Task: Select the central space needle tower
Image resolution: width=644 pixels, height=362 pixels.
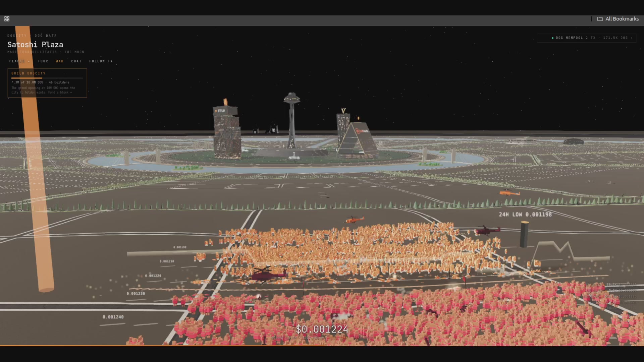Action: [x=291, y=121]
